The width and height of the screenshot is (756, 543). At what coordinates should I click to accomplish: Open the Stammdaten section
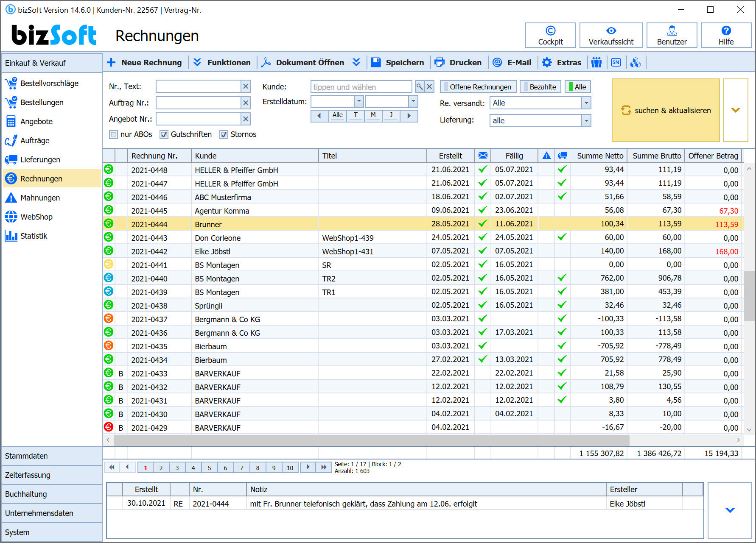click(26, 456)
